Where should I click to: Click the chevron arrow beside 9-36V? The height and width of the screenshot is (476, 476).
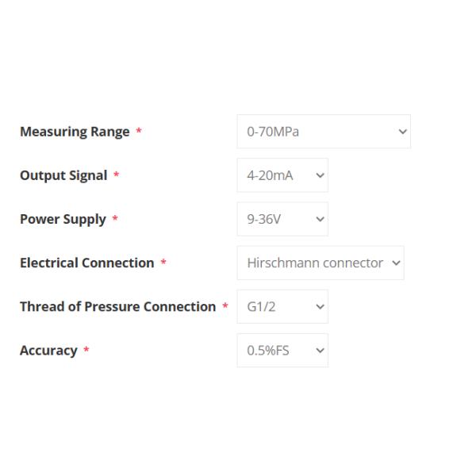(321, 219)
